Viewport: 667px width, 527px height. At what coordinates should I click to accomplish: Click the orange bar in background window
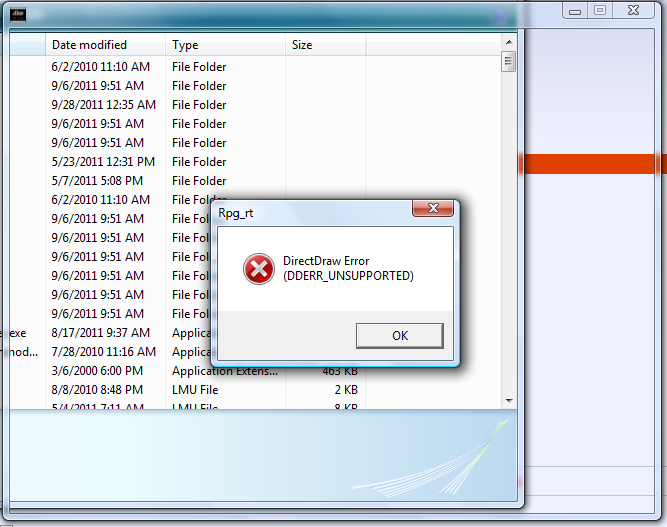pyautogui.click(x=591, y=164)
